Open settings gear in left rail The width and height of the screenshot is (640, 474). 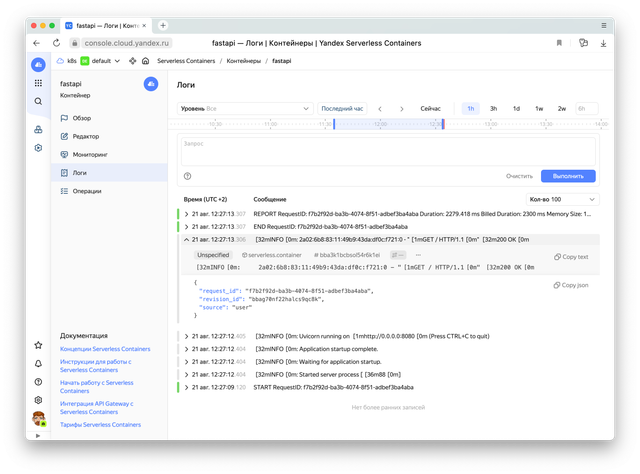pyautogui.click(x=38, y=400)
